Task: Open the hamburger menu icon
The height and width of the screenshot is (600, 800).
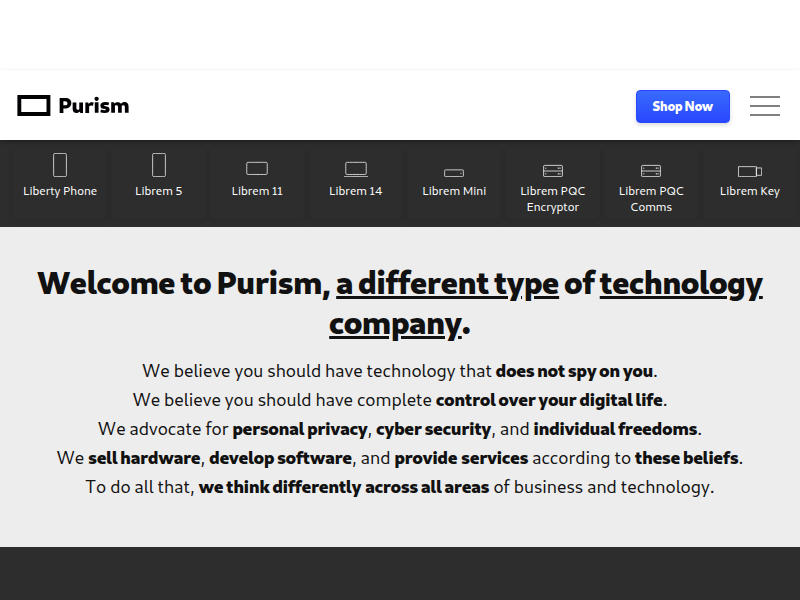Action: [764, 106]
